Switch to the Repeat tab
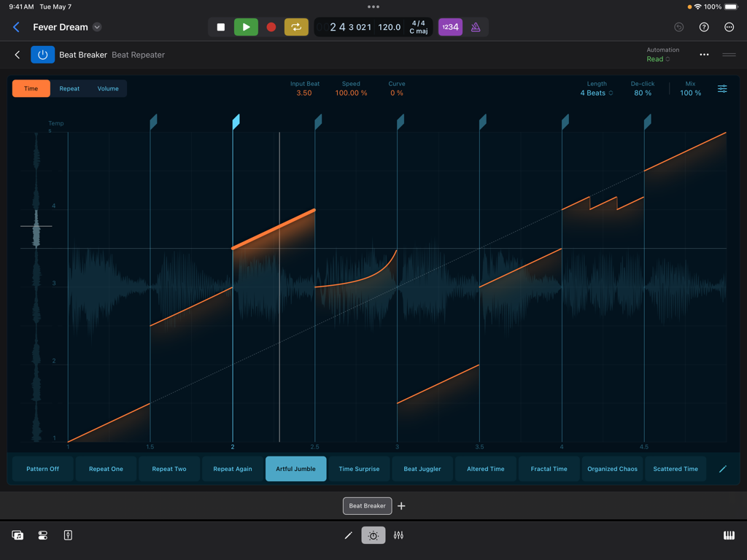Screen dimensions: 747x560 69,88
